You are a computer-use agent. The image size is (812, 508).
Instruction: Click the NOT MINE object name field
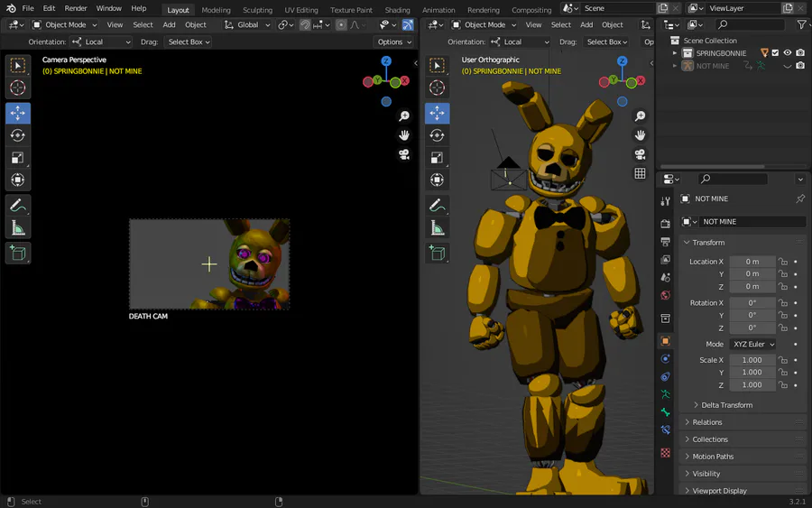point(753,222)
